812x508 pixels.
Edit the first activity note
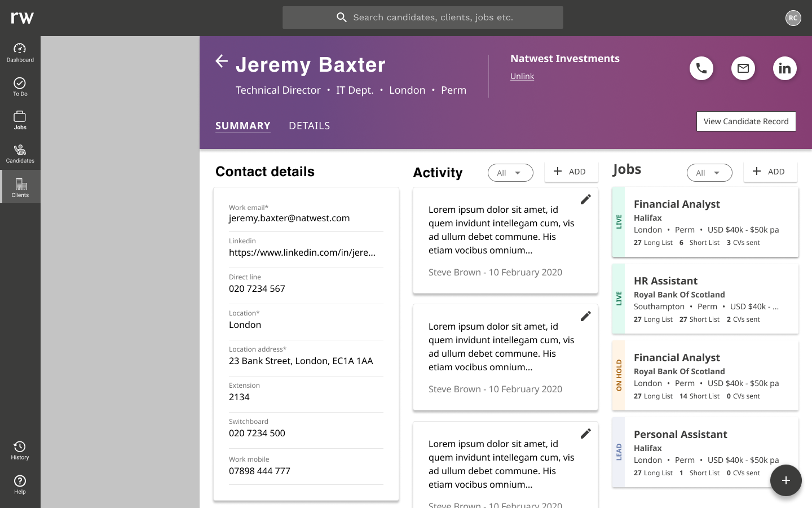coord(586,199)
